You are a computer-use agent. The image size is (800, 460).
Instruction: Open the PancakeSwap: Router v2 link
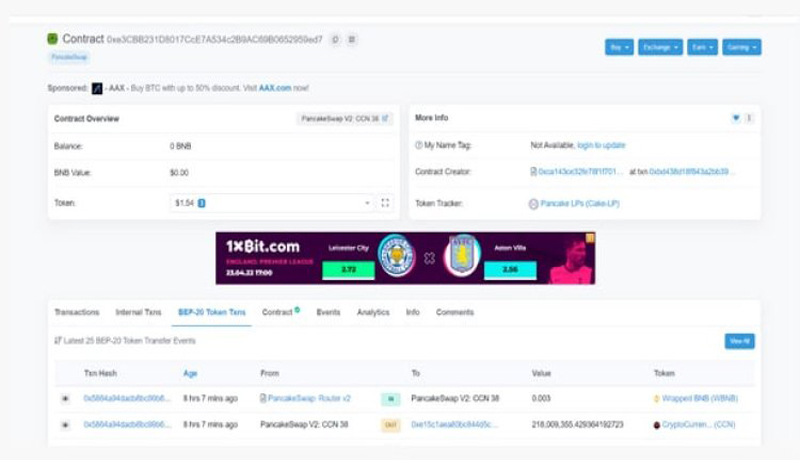309,398
